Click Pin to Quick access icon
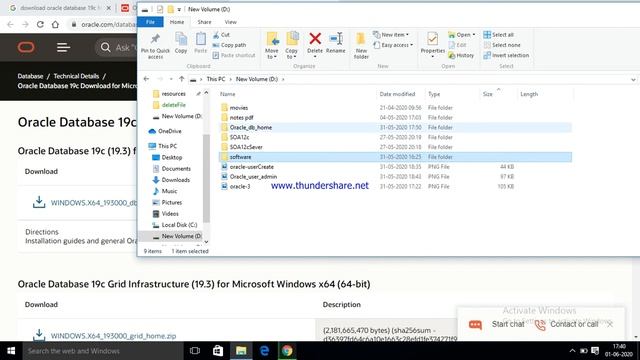 pos(155,39)
